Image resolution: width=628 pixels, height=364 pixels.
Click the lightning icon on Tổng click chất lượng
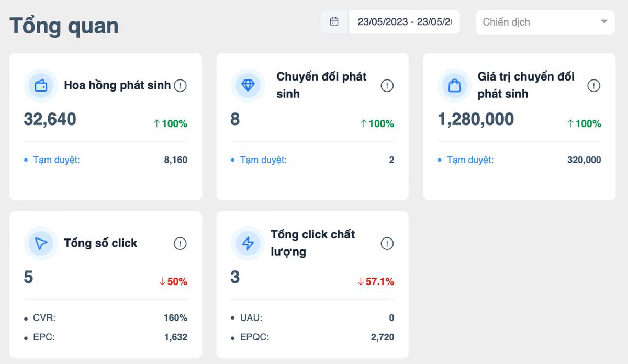[248, 243]
